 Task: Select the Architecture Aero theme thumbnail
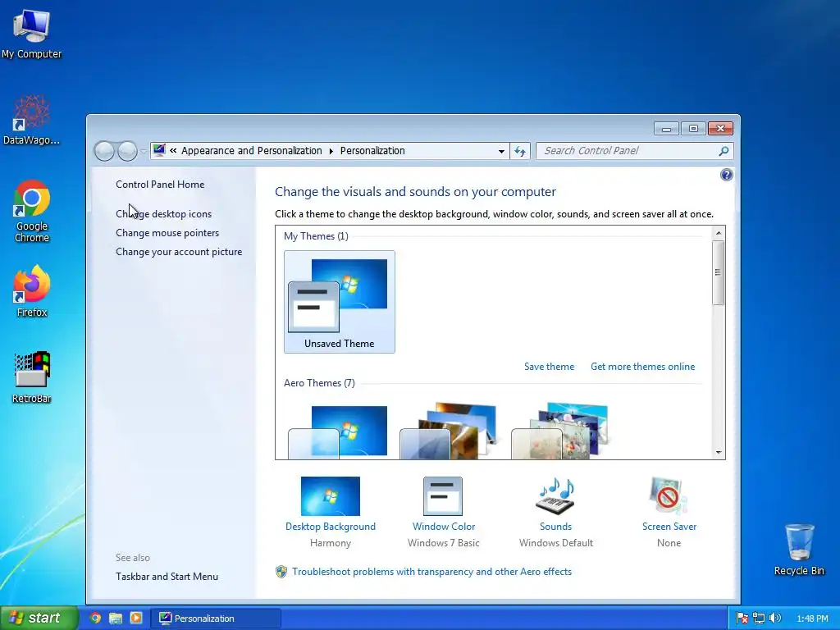(449, 431)
